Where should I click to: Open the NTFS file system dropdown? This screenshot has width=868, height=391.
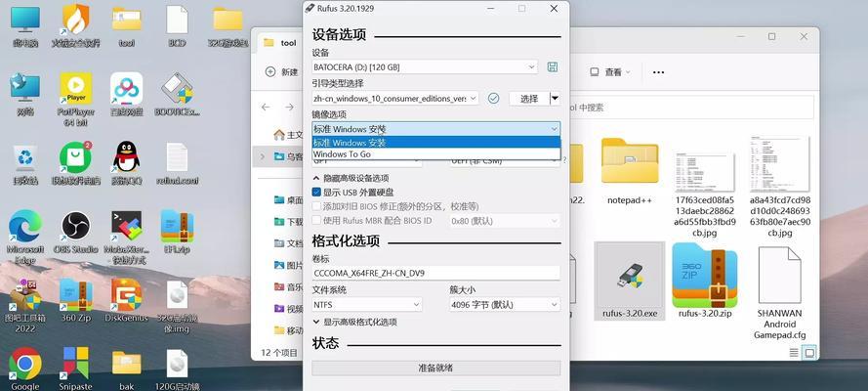tap(366, 305)
